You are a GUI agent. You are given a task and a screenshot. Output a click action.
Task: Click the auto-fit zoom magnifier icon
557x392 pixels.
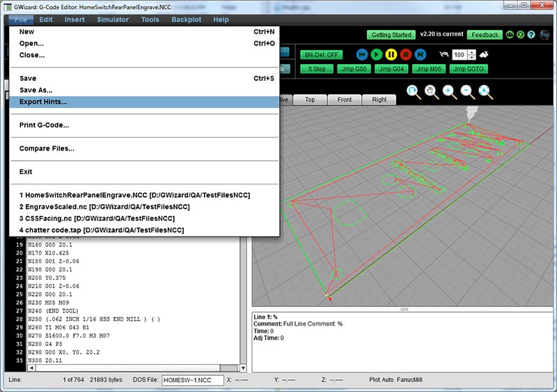coord(485,92)
